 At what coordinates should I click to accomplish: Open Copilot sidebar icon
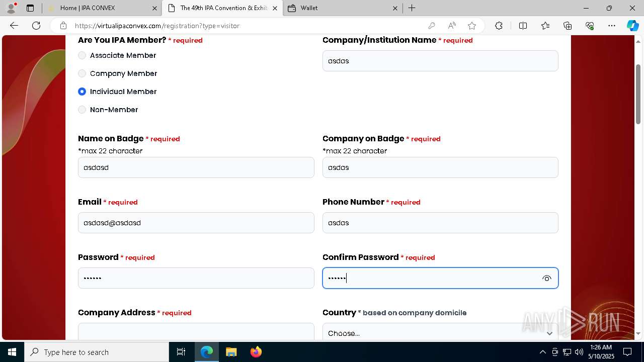pos(632,26)
